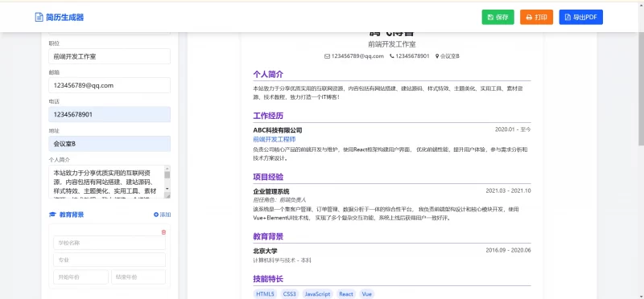Click the 简历生成器 title text
This screenshot has width=644, height=299.
[x=65, y=17]
